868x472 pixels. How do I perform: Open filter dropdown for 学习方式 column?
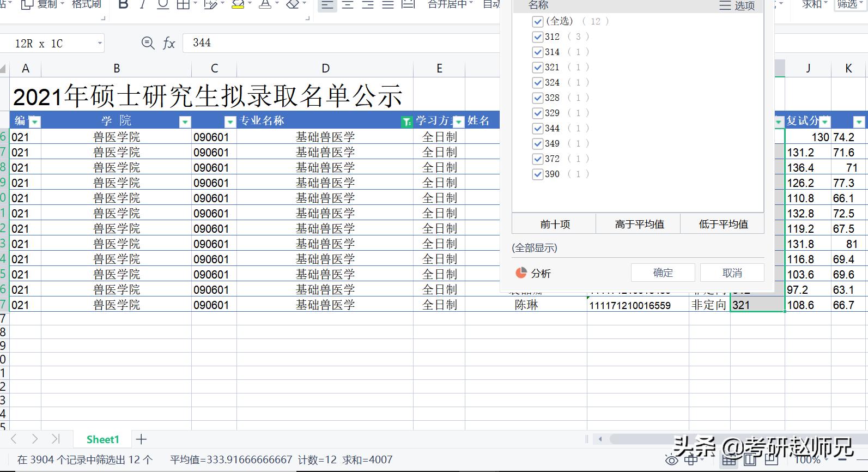[459, 122]
